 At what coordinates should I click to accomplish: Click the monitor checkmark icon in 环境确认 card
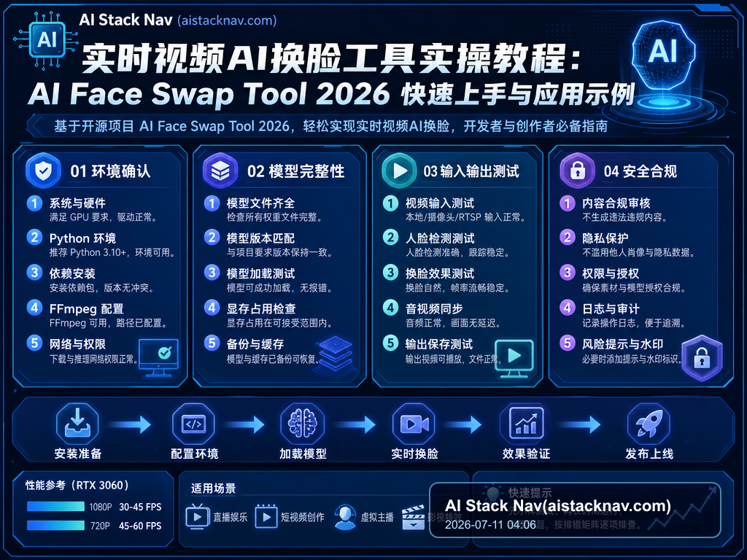pyautogui.click(x=158, y=357)
